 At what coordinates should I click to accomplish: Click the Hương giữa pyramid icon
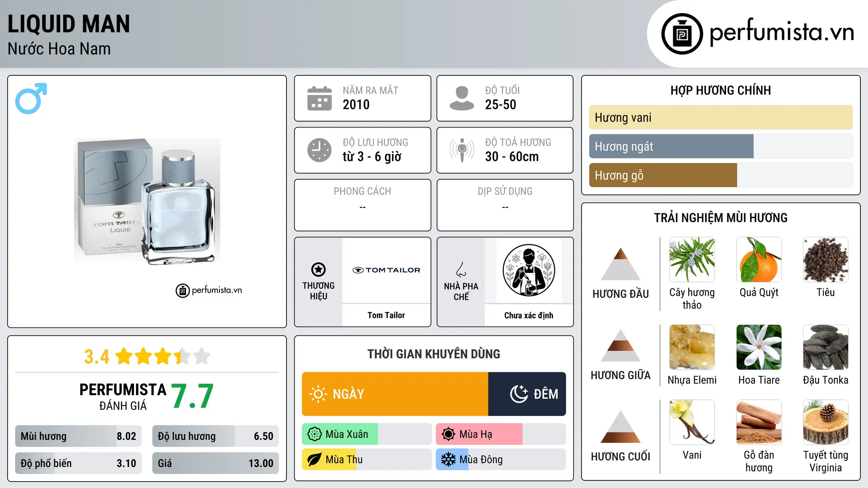[x=620, y=345]
